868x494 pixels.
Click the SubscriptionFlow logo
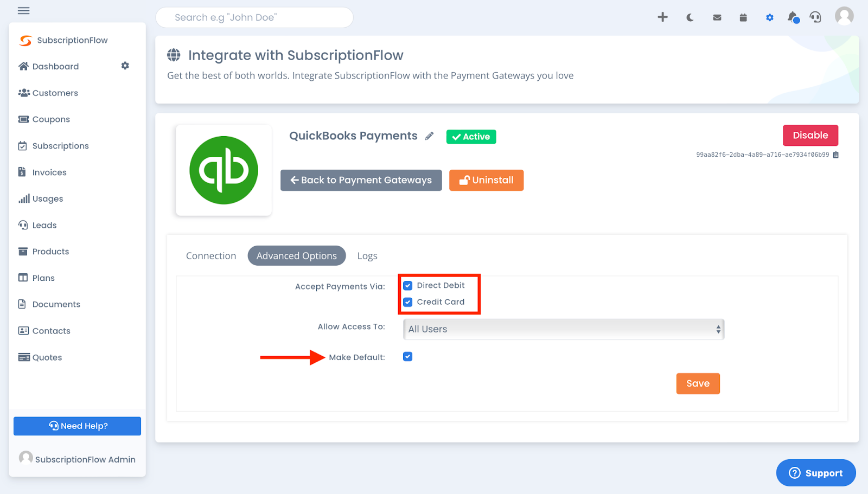(x=63, y=40)
